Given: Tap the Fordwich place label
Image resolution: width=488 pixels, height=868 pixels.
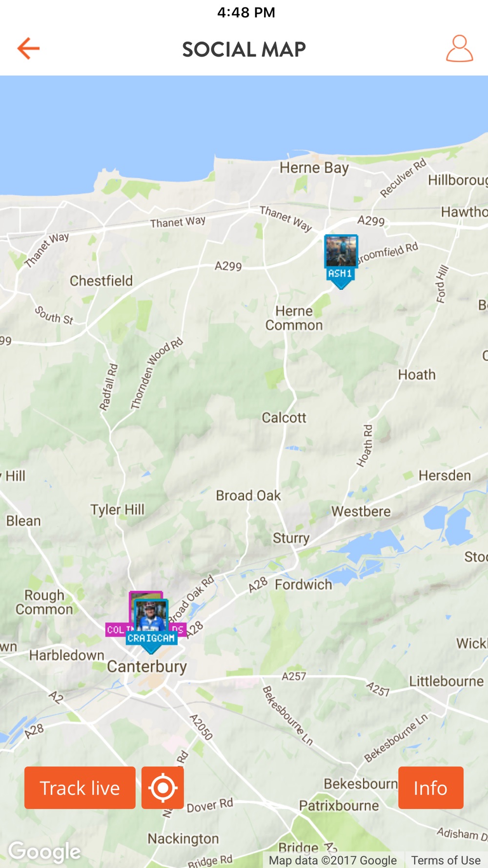Looking at the screenshot, I should (x=304, y=584).
